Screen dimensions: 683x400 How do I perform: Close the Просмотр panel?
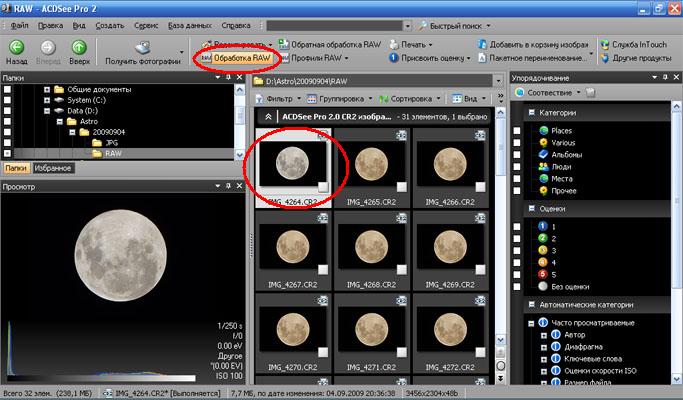click(239, 186)
